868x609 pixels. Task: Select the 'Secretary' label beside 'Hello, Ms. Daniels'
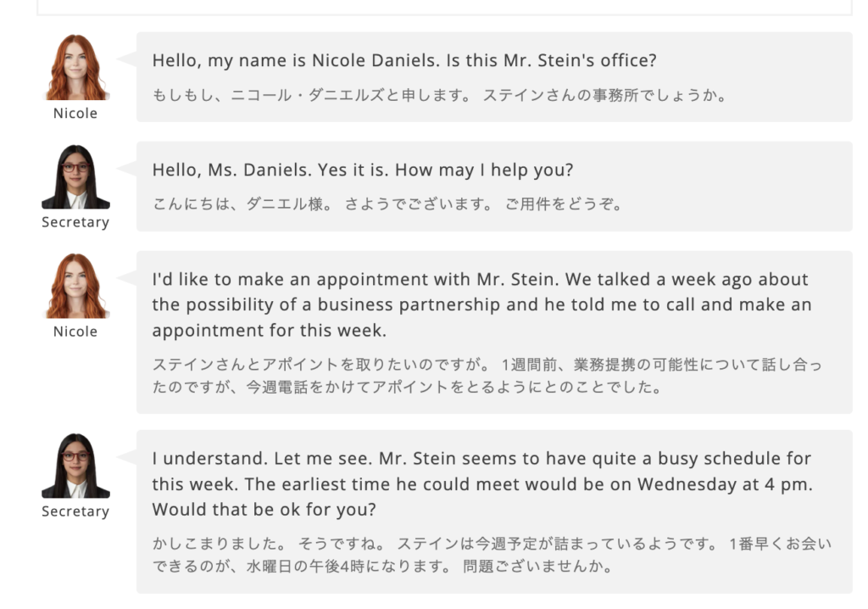tap(75, 222)
